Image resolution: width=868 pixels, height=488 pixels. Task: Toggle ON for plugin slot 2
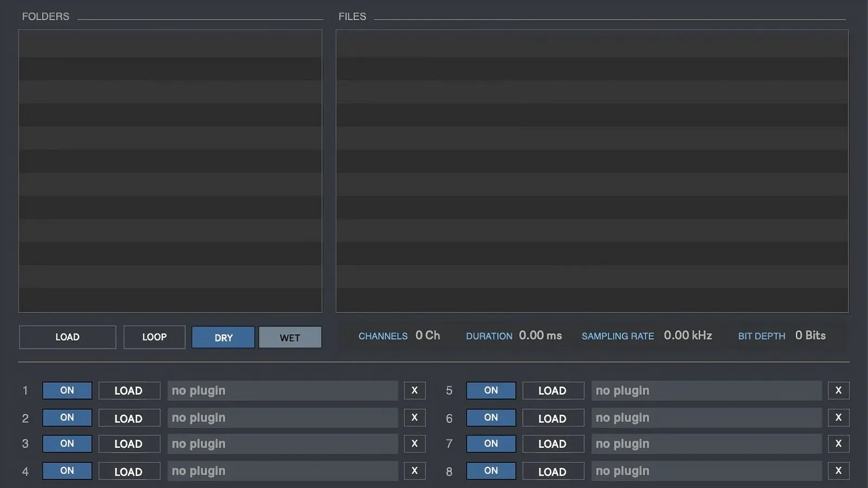point(67,418)
